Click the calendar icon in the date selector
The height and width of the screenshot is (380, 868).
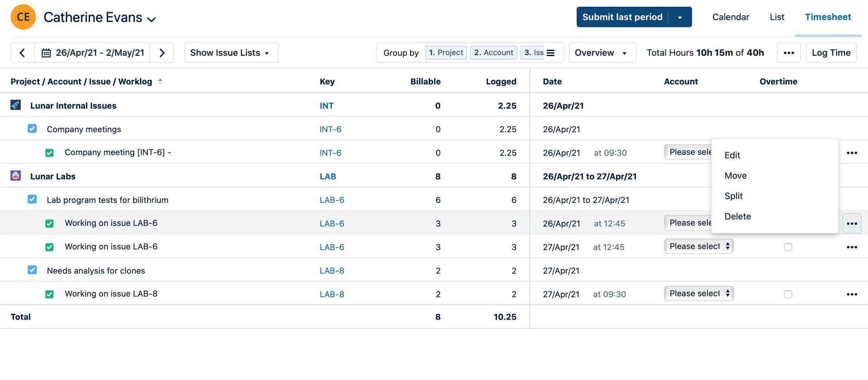46,52
